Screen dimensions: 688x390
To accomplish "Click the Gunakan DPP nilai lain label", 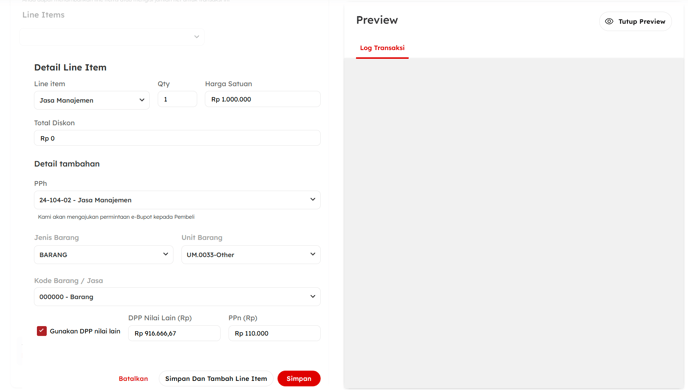I will (85, 331).
